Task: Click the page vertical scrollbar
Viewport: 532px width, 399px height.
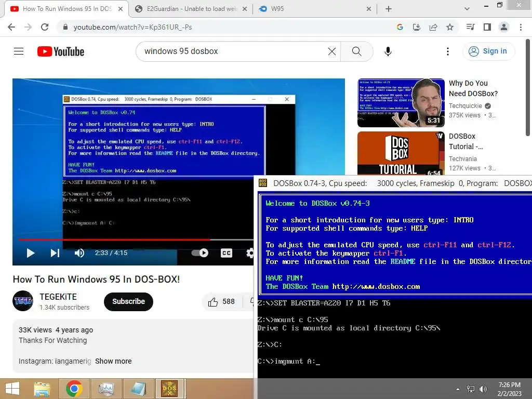Action: (528, 88)
